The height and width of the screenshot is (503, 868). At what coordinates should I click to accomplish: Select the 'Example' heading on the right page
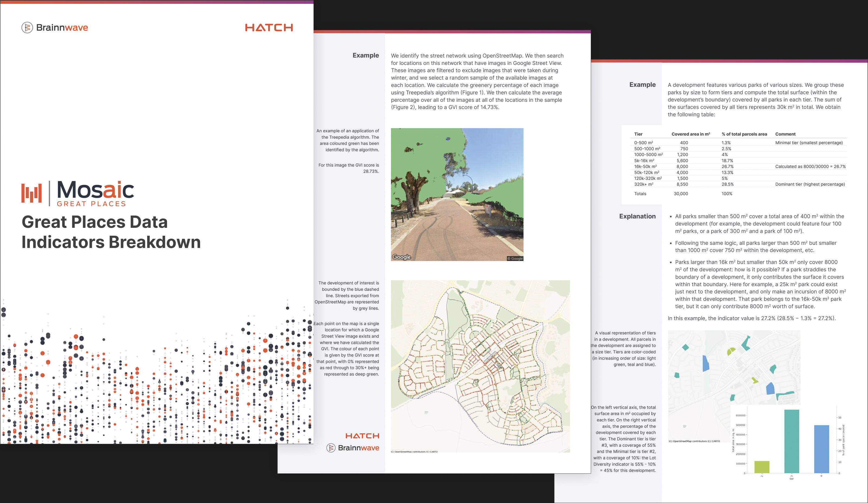(642, 85)
